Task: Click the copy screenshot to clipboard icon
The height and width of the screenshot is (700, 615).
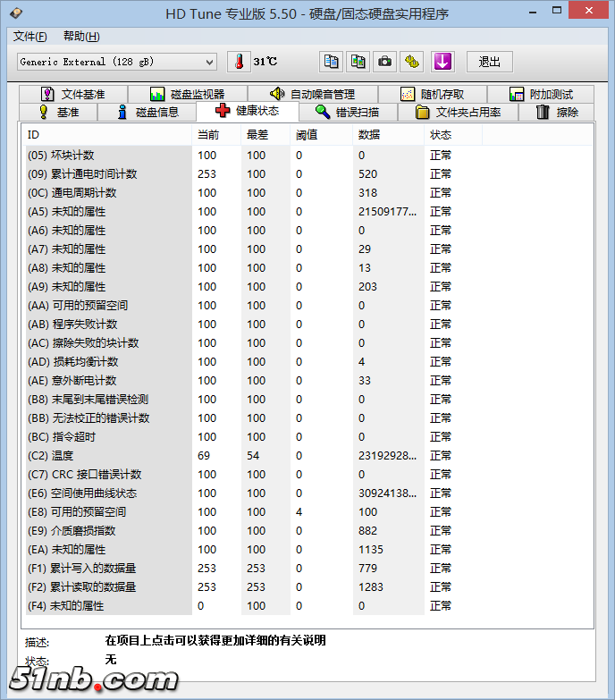Action: [358, 62]
